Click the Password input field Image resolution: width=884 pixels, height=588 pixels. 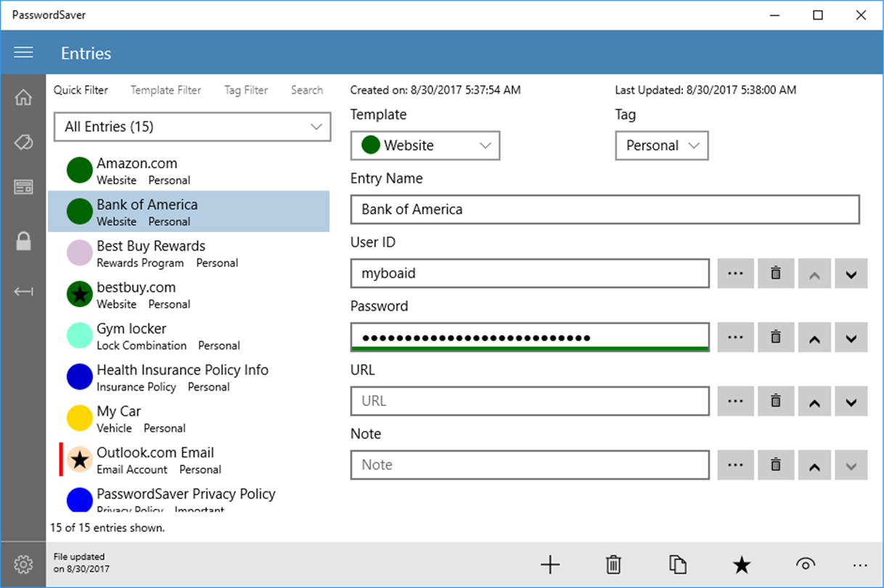click(530, 338)
